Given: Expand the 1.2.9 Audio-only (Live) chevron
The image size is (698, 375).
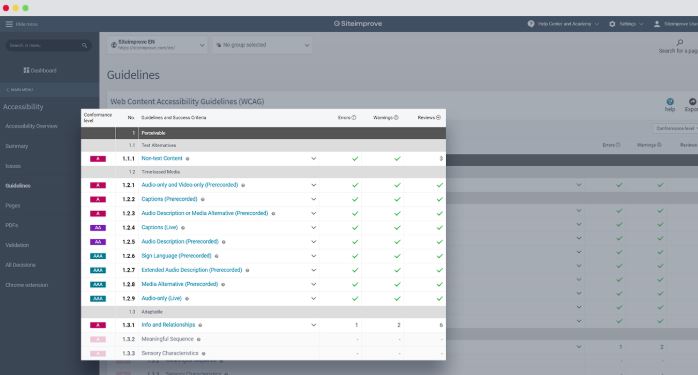Looking at the screenshot, I should coord(313,298).
